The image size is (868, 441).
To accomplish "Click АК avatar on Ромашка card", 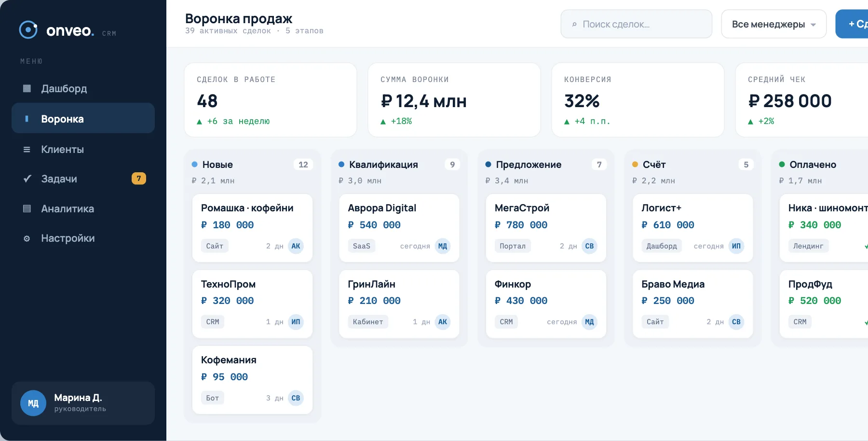I will (296, 246).
